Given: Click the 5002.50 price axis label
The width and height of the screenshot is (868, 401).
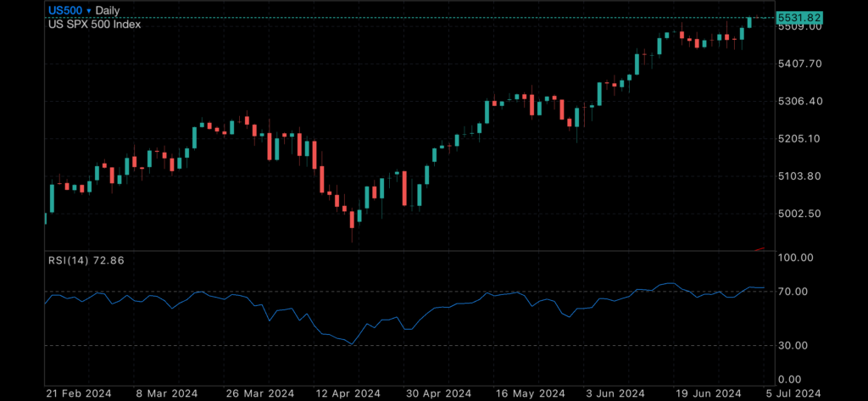Looking at the screenshot, I should pos(799,214).
